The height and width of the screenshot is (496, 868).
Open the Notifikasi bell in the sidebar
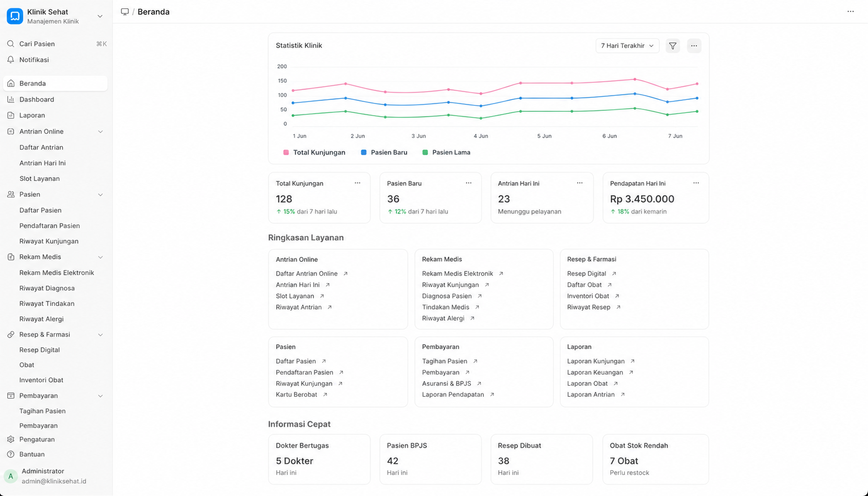click(x=10, y=60)
